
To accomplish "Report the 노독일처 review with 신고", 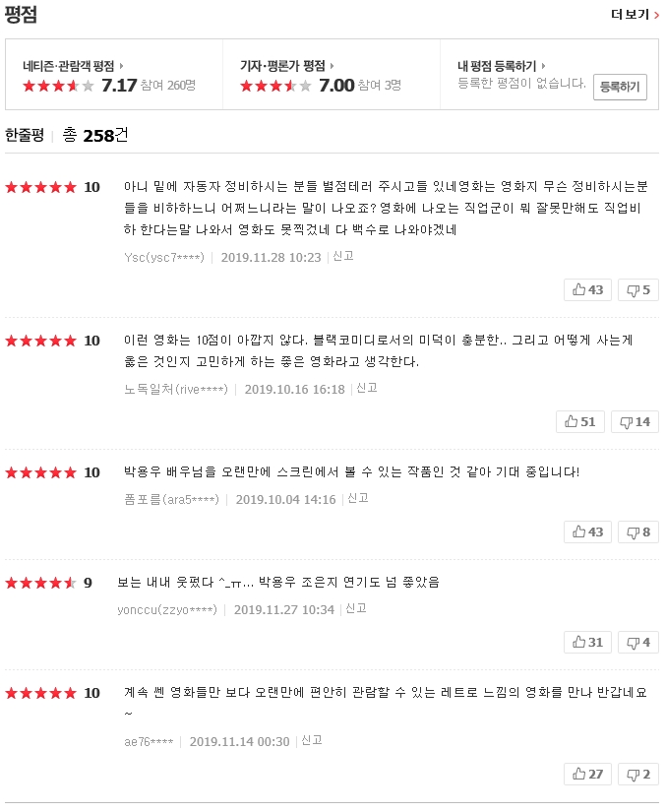I will (x=367, y=388).
